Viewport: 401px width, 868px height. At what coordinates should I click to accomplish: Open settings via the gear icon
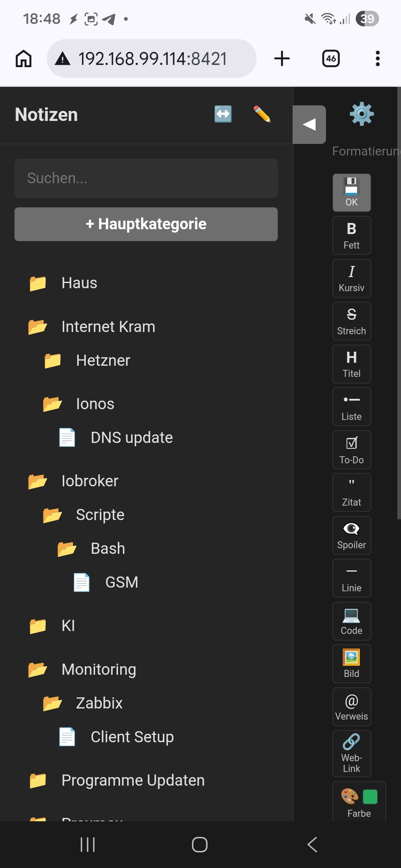[x=361, y=114]
